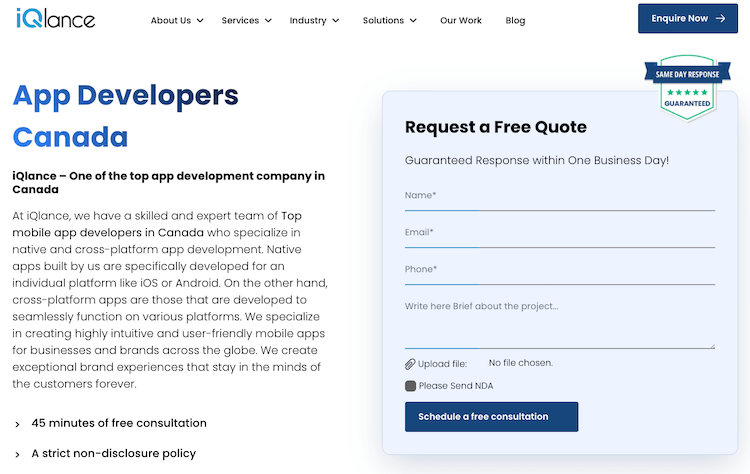Click the arrow icon in Enquire Now
Viewport: 750px width, 474px height.
coord(720,18)
